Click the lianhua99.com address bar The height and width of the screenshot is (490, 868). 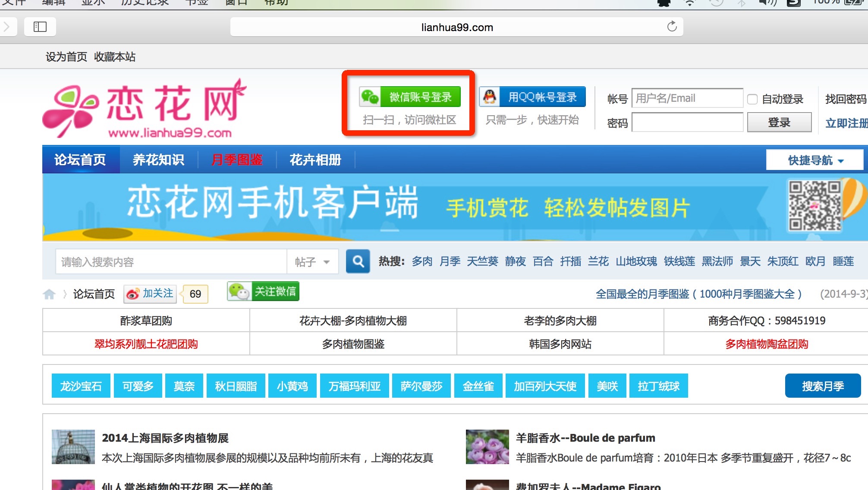point(457,27)
